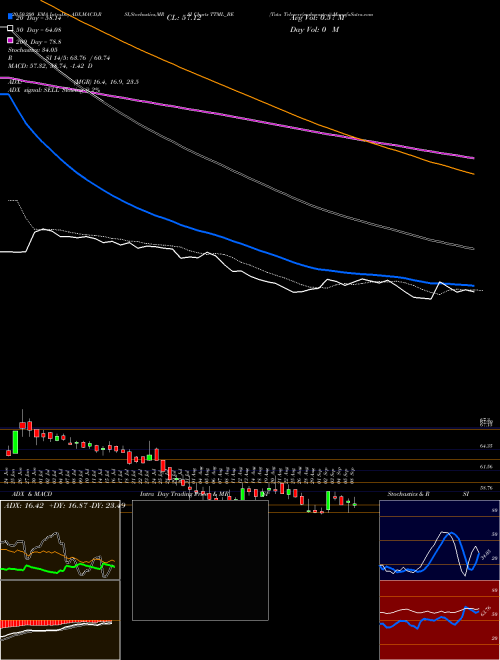
Task: Click the blue Stochastics chart thumbnail
Action: (439, 540)
